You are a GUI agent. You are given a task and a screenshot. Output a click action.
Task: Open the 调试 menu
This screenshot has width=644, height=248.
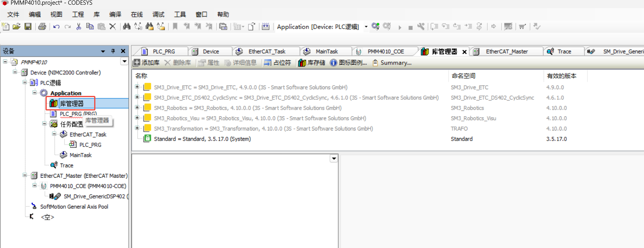159,15
